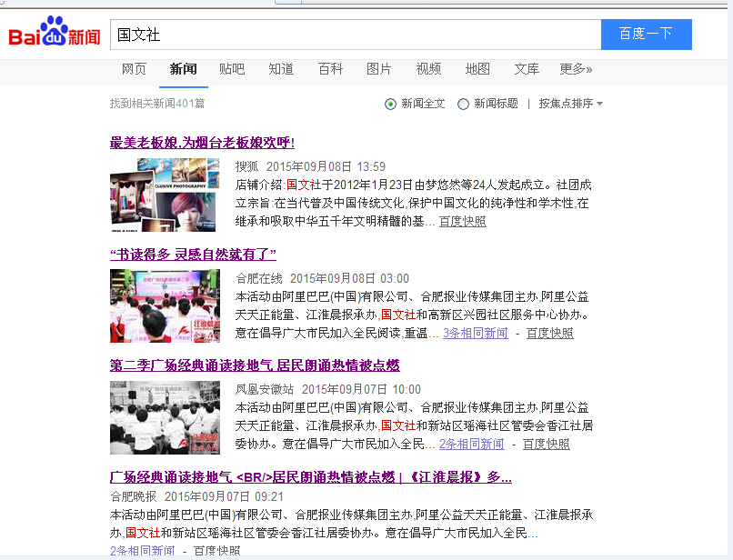Image resolution: width=733 pixels, height=560 pixels.
Task: Open headline 最美老板娘,为烟台老板娘欢呼!
Action: coord(202,143)
